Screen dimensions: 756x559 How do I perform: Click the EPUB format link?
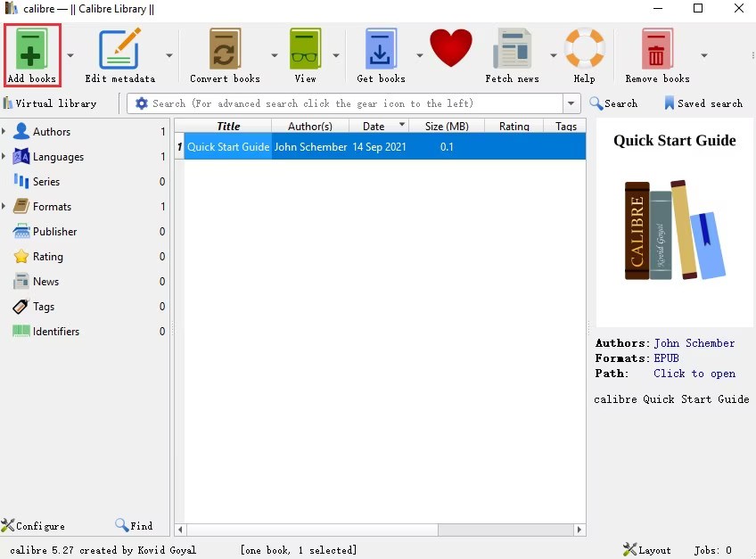(666, 358)
